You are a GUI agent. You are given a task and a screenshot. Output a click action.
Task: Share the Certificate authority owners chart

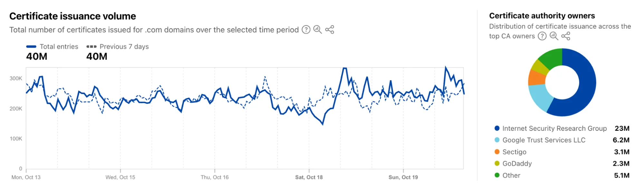566,36
